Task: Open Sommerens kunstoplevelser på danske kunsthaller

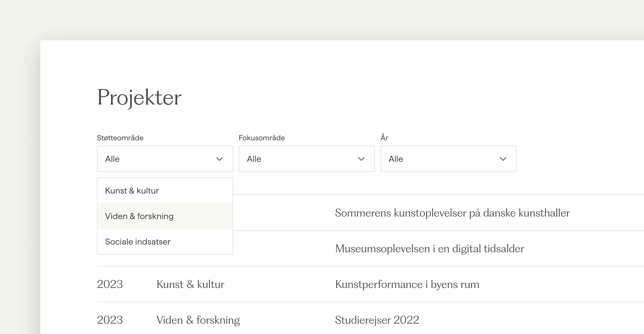Action: click(x=452, y=213)
